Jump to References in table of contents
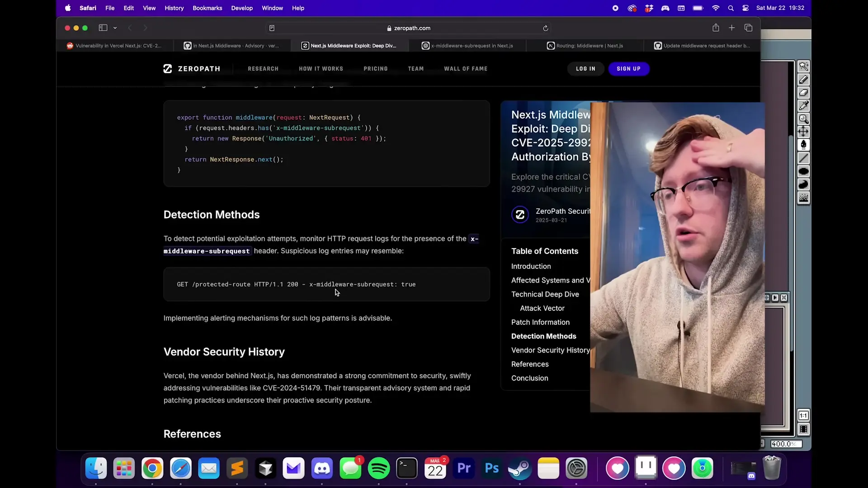Image resolution: width=868 pixels, height=488 pixels. pos(530,364)
